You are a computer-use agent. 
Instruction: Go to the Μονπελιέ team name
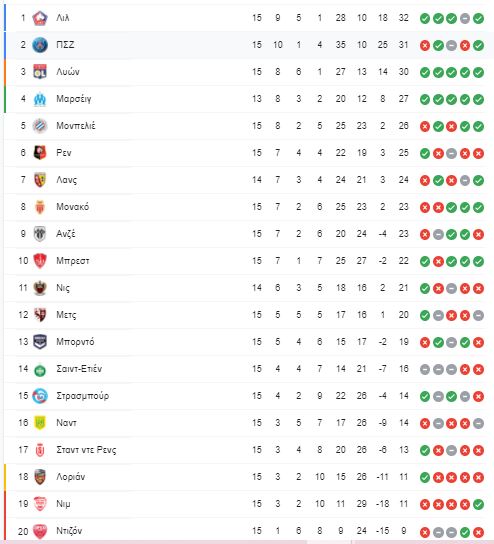pos(76,126)
